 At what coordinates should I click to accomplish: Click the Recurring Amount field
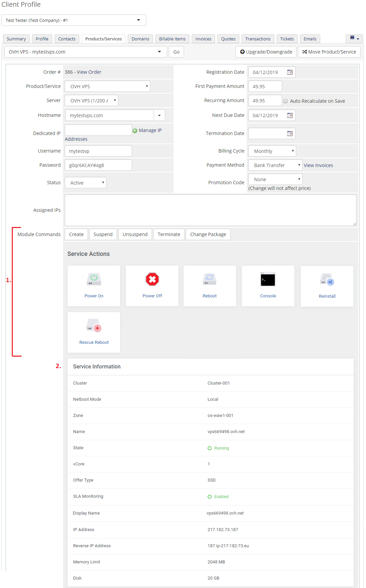[x=265, y=100]
